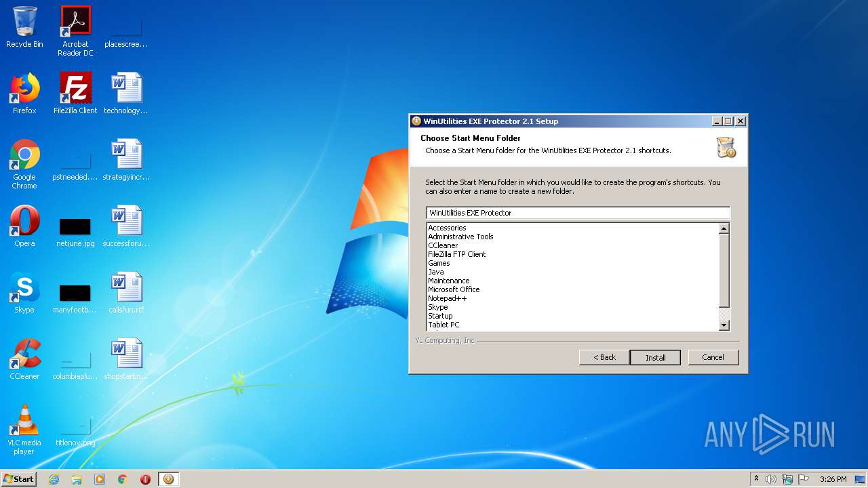
Task: Minimize the setup window
Action: coord(717,121)
